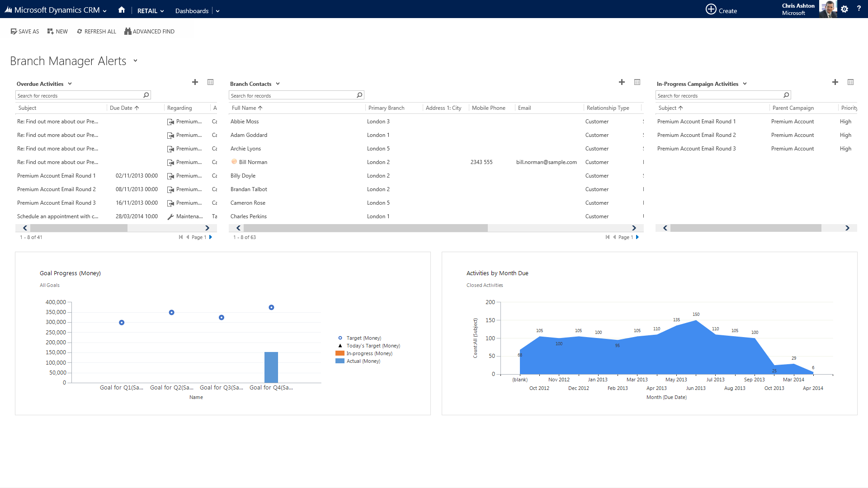Open the Dashboards menu item
The height and width of the screenshot is (488, 868).
click(x=192, y=11)
